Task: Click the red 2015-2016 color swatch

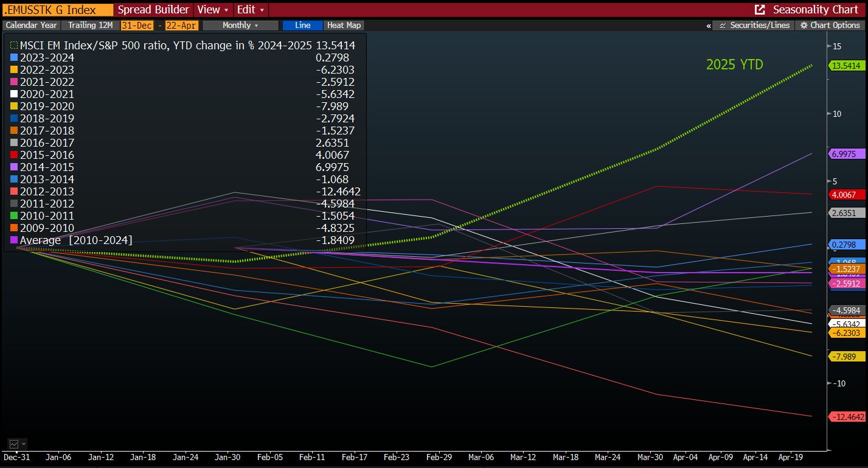Action: tap(15, 155)
